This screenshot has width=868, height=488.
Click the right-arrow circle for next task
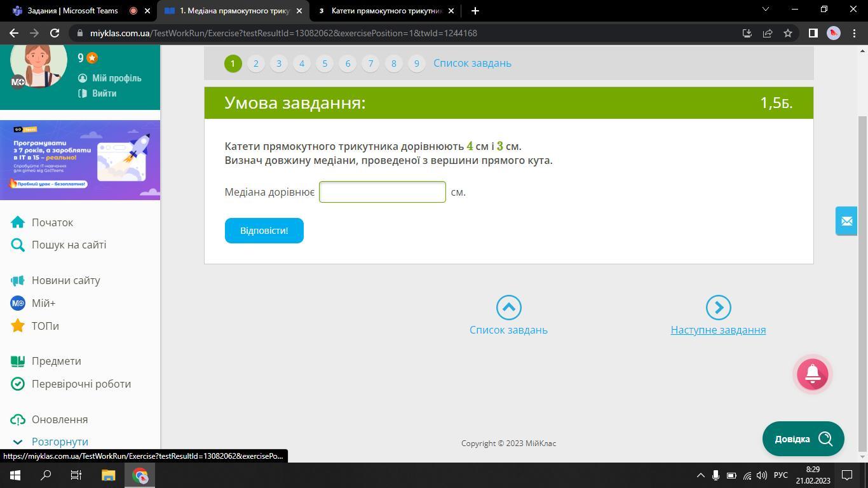[718, 308]
